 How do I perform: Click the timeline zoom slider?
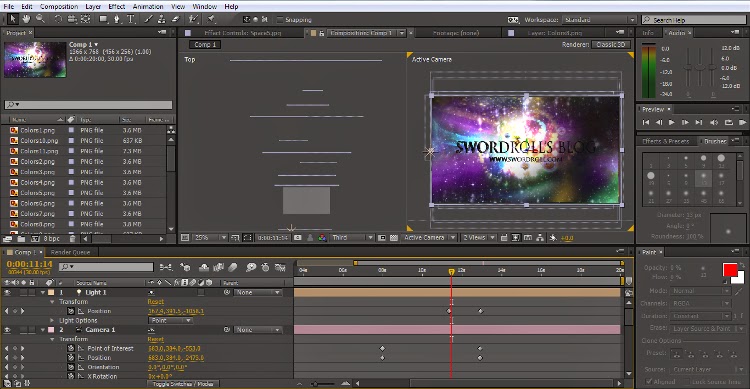pyautogui.click(x=315, y=383)
